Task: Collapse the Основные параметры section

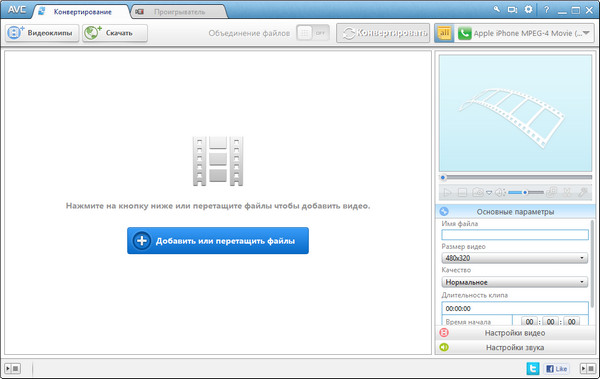Action: click(515, 211)
